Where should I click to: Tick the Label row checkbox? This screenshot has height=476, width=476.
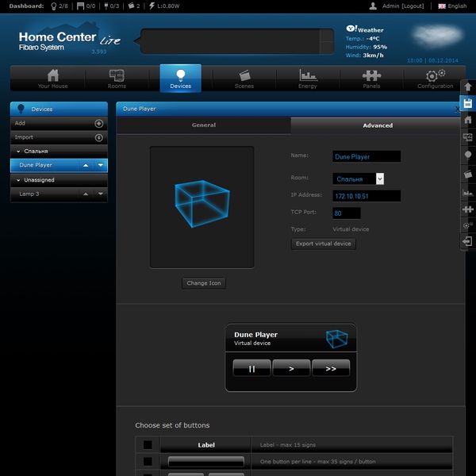click(148, 445)
